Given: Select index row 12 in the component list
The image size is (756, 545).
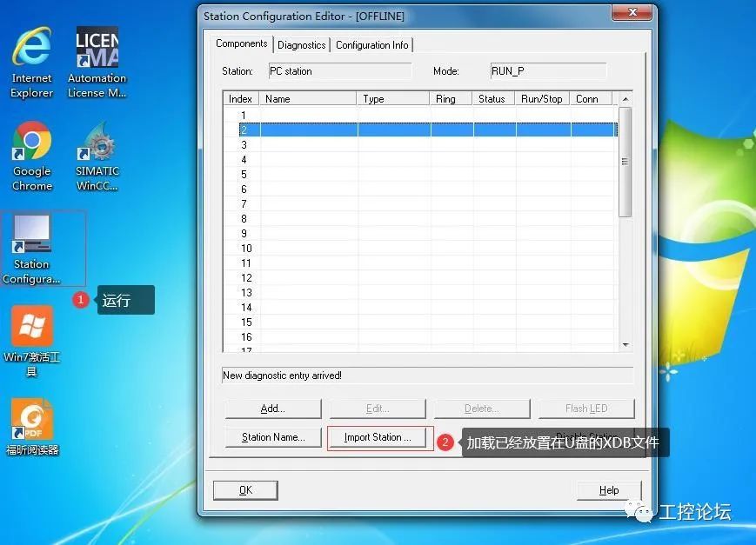Looking at the screenshot, I should (420, 277).
